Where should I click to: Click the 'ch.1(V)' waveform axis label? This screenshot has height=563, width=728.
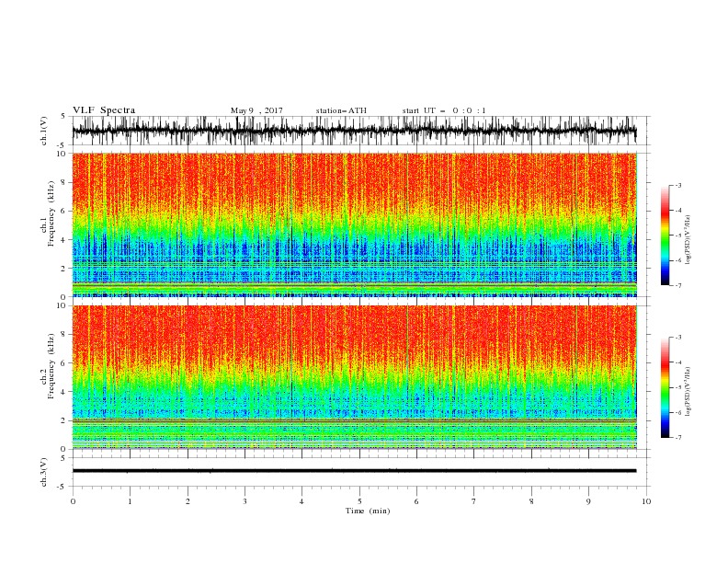[x=44, y=131]
